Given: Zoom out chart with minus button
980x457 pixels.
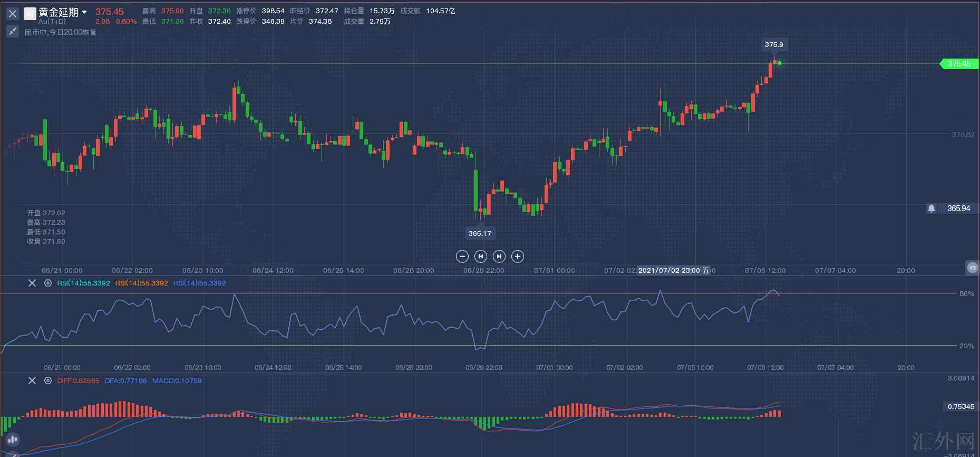Looking at the screenshot, I should point(462,256).
